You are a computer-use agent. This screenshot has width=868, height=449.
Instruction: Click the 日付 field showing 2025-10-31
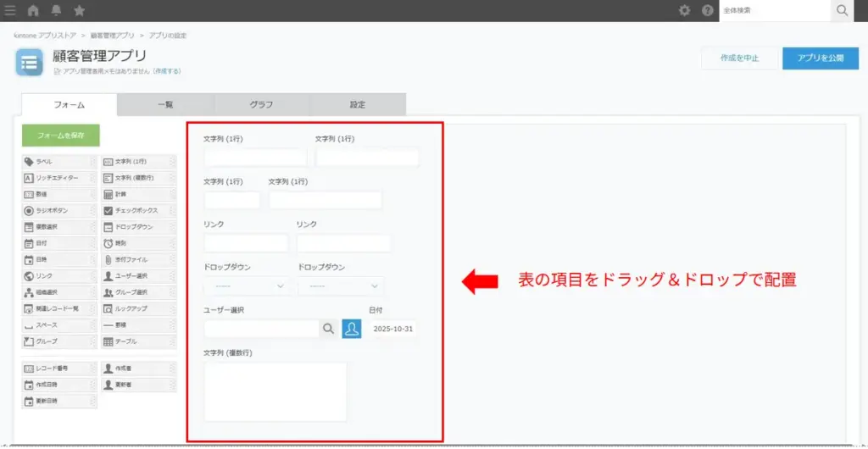[393, 329]
